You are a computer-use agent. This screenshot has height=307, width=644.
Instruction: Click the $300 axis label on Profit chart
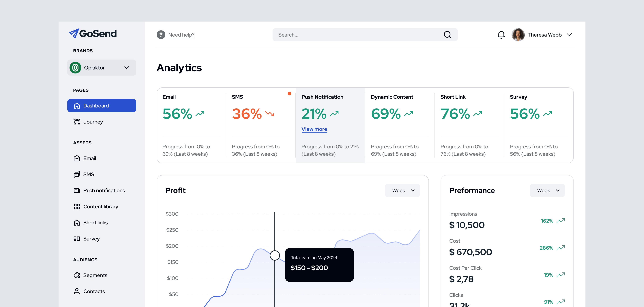click(x=172, y=214)
